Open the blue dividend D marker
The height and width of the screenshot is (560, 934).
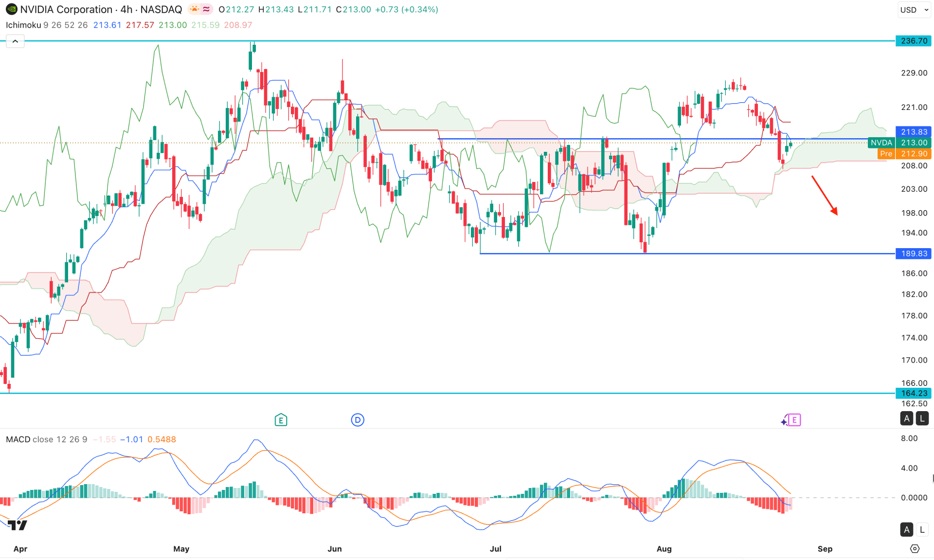pos(358,420)
